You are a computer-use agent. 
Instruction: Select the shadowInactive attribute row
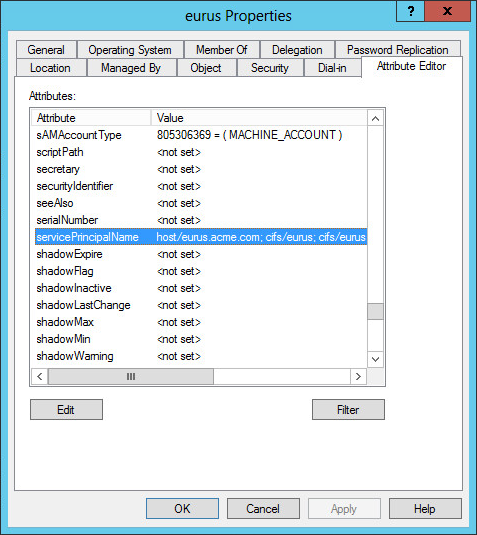coord(201,288)
